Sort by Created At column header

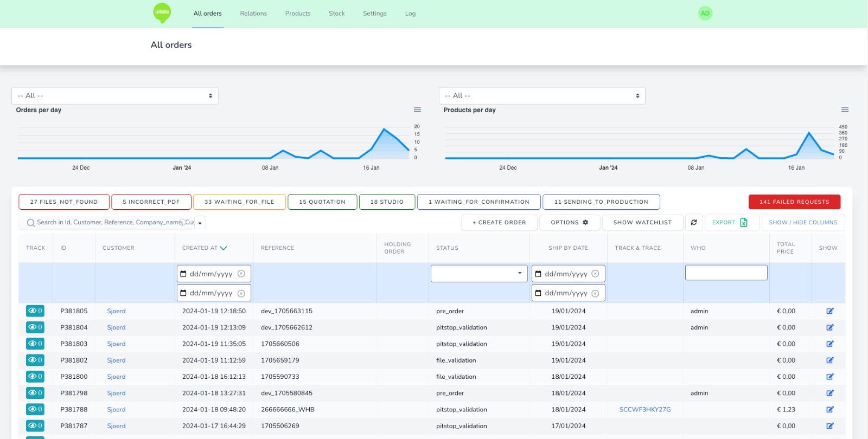[x=205, y=248]
